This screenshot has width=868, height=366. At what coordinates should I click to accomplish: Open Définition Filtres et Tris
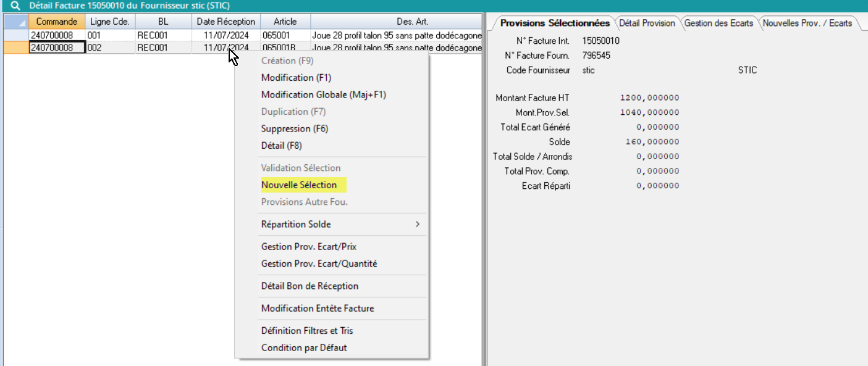pyautogui.click(x=307, y=331)
